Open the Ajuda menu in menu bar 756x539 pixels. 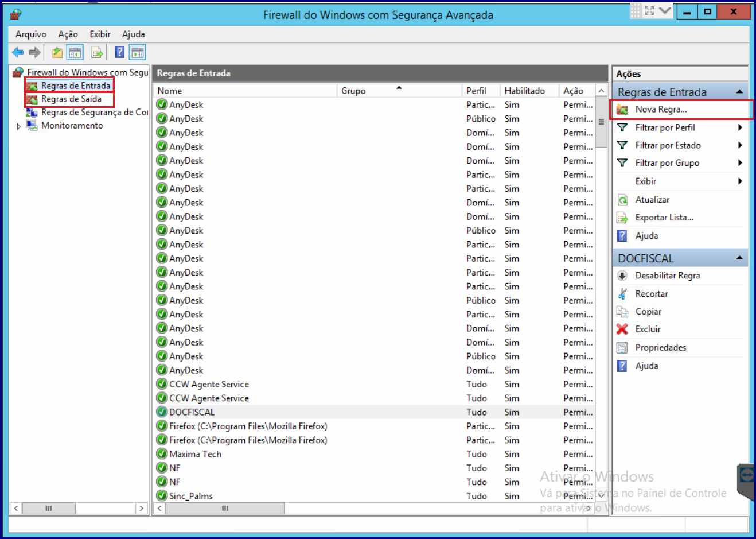(133, 34)
